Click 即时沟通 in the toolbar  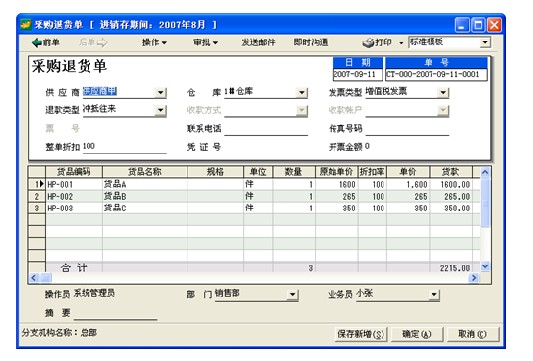tap(311, 42)
